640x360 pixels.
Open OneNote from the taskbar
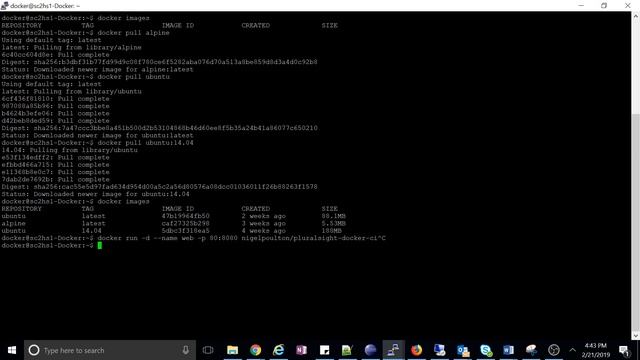pos(302,350)
